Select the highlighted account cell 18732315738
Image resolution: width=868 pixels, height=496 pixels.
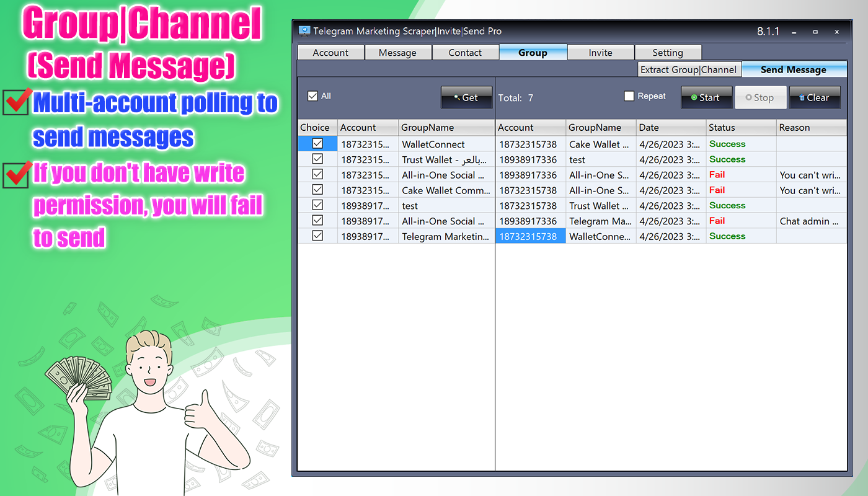(530, 236)
